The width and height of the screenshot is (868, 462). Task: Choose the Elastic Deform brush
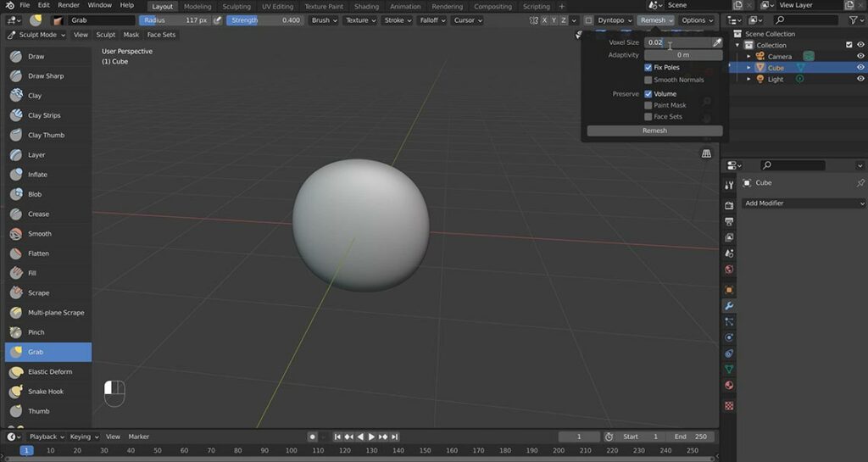pos(48,372)
